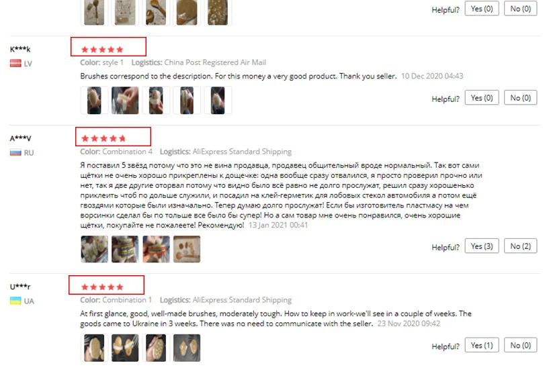Click the five-star rating of K***k's review

tap(102, 50)
